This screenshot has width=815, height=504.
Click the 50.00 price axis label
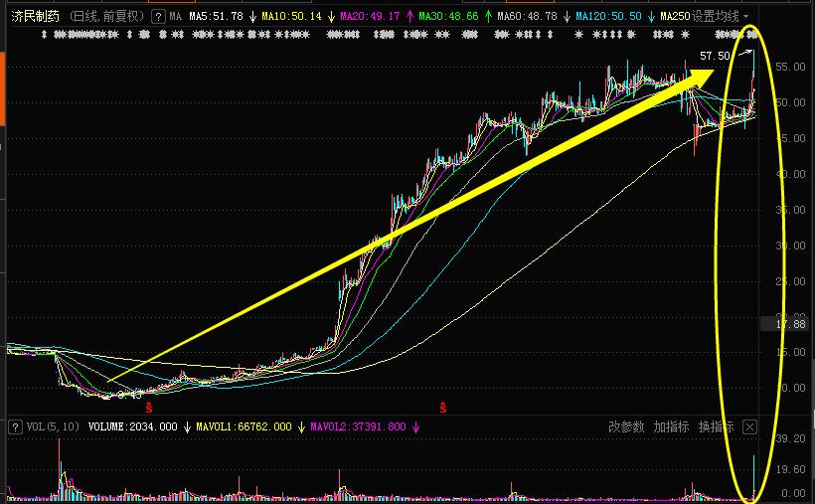point(790,102)
